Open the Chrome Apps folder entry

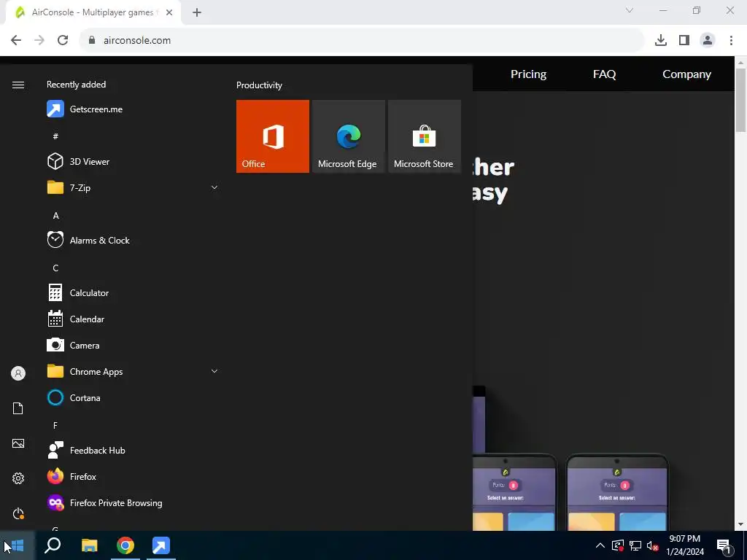click(x=133, y=371)
